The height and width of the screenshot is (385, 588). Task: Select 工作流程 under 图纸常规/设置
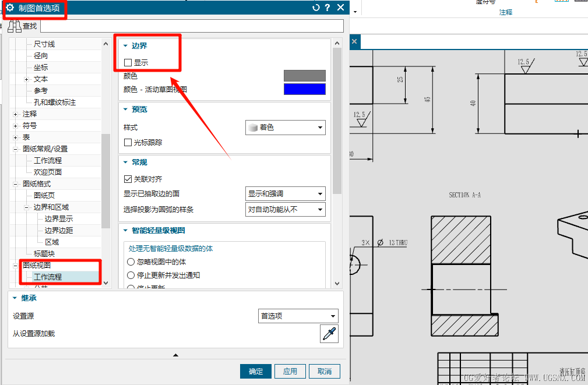(x=48, y=160)
